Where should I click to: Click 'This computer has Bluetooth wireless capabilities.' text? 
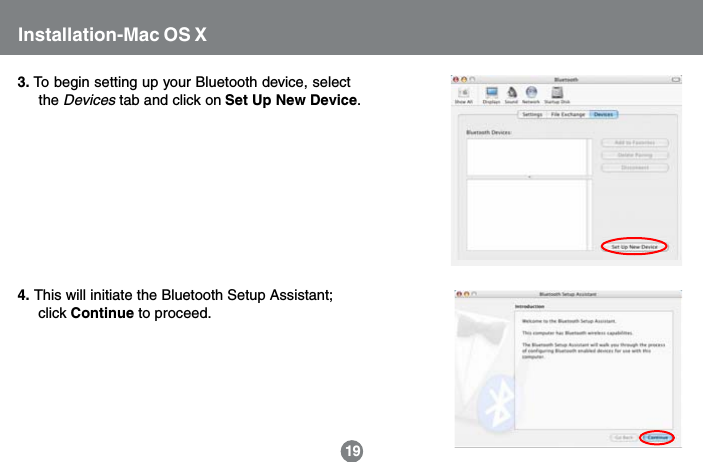click(x=577, y=333)
